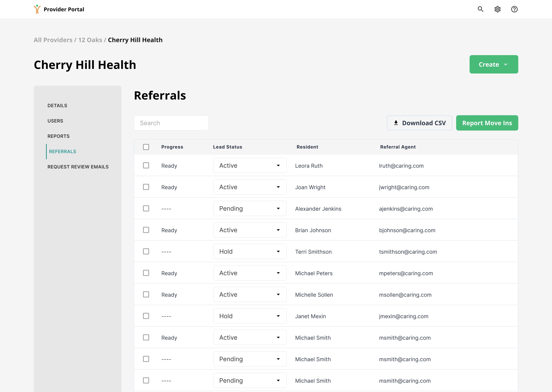Image resolution: width=552 pixels, height=392 pixels.
Task: Click the Report Move Ins button
Action: pos(487,123)
